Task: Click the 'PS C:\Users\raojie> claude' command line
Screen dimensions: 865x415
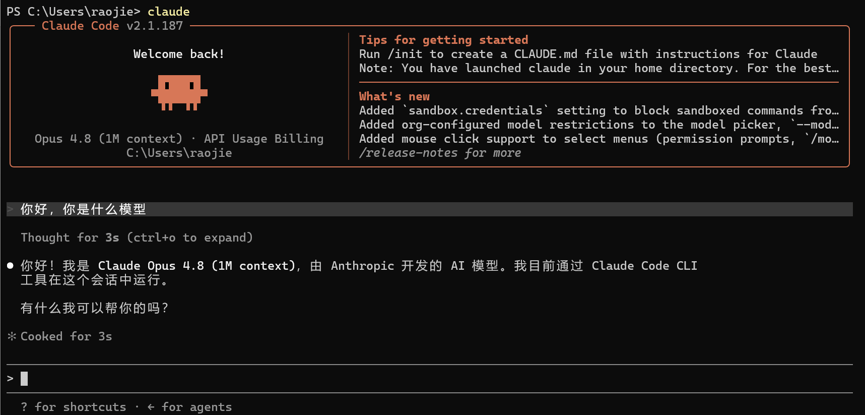Action: (99, 12)
